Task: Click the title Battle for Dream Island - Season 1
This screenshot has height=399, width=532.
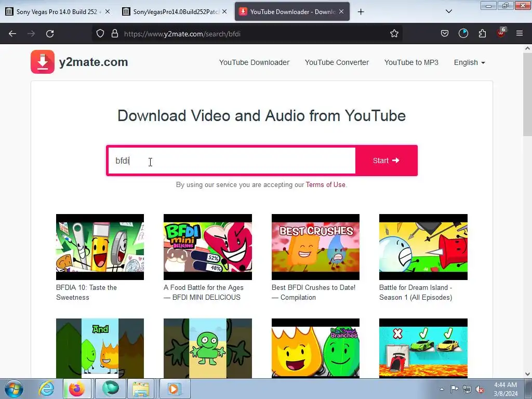Action: (x=416, y=292)
